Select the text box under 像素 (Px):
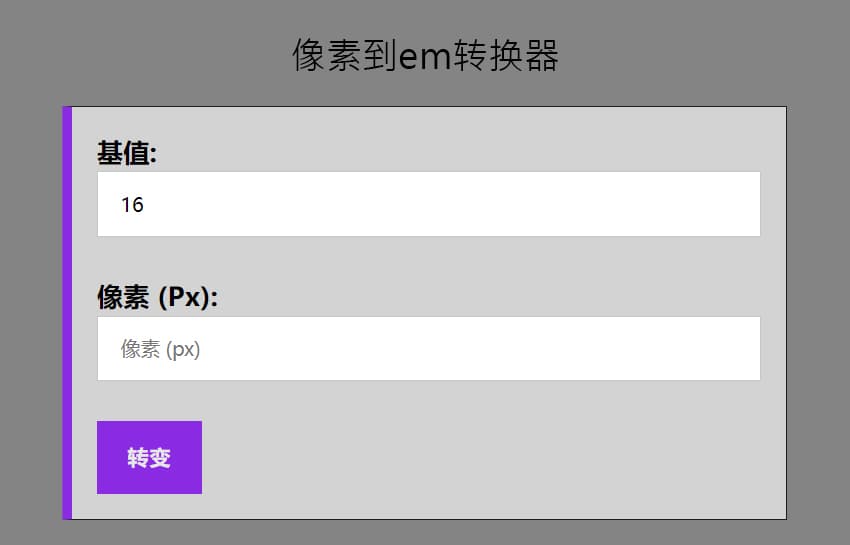Image resolution: width=850 pixels, height=545 pixels. pos(428,349)
